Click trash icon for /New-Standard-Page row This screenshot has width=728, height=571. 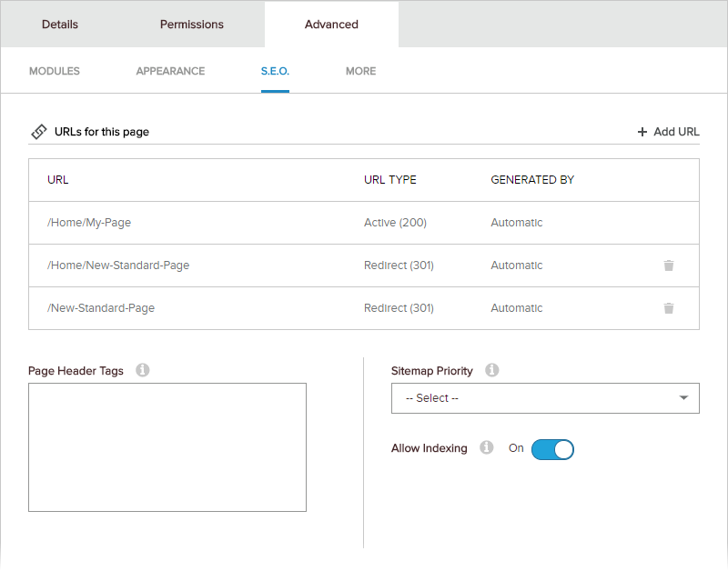coord(669,308)
